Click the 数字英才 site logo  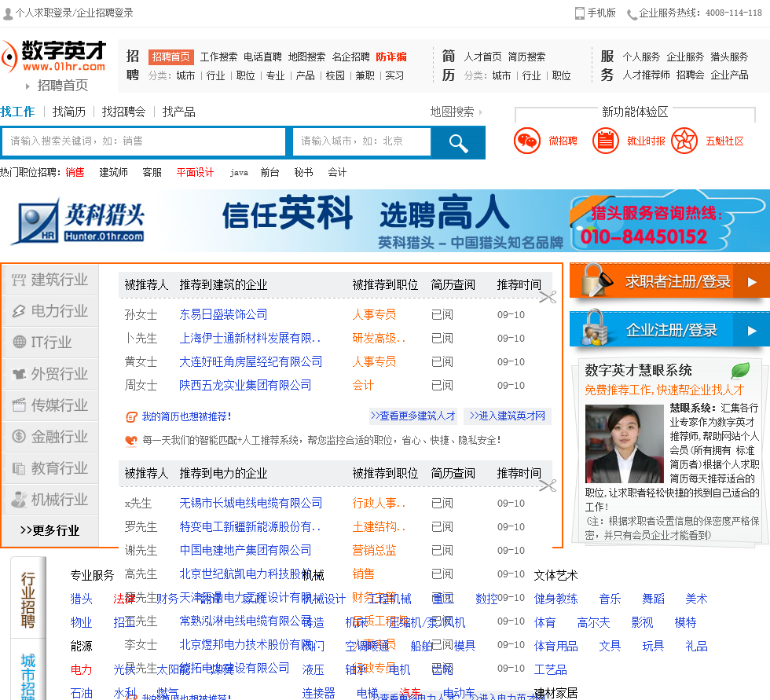[x=54, y=57]
